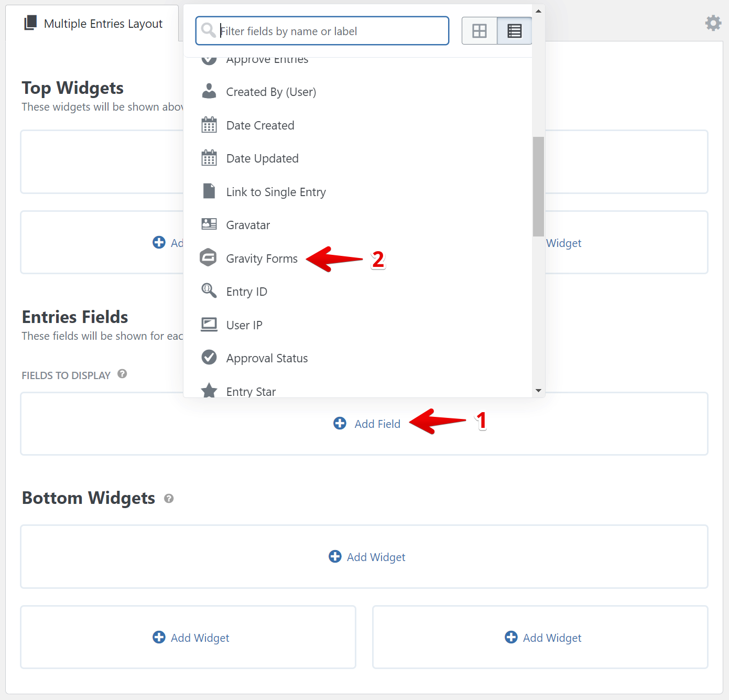Click the field list scrollbar thumb
Image resolution: width=729 pixels, height=700 pixels.
(538, 187)
